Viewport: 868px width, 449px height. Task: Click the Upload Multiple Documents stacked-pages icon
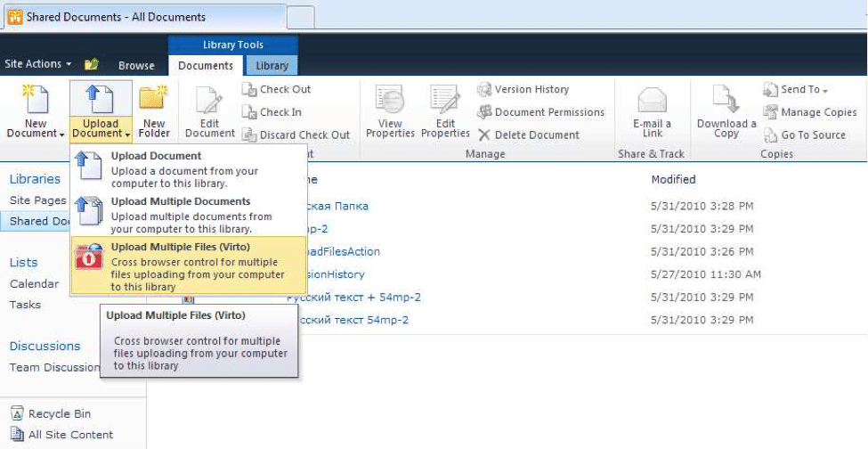(x=89, y=211)
